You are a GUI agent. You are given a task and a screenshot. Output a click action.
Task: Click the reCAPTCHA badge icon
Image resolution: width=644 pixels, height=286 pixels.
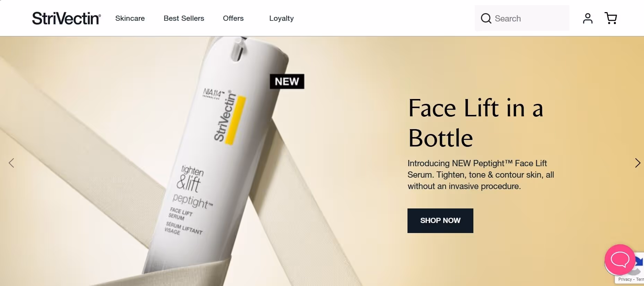(639, 265)
